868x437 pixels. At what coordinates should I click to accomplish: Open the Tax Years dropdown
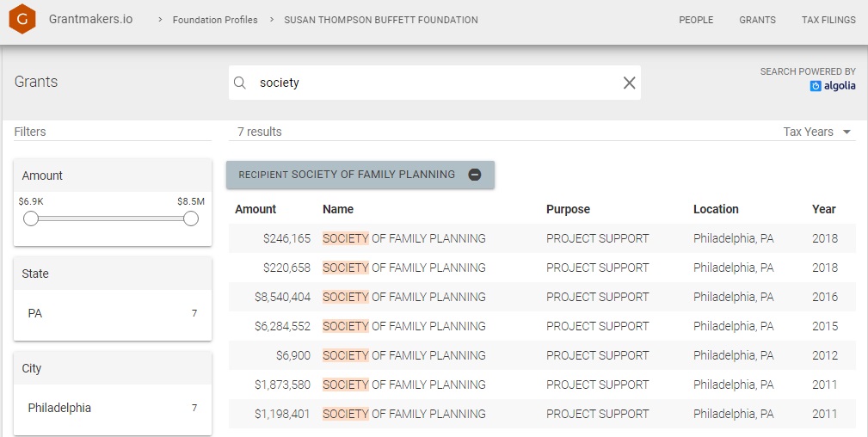pyautogui.click(x=816, y=132)
